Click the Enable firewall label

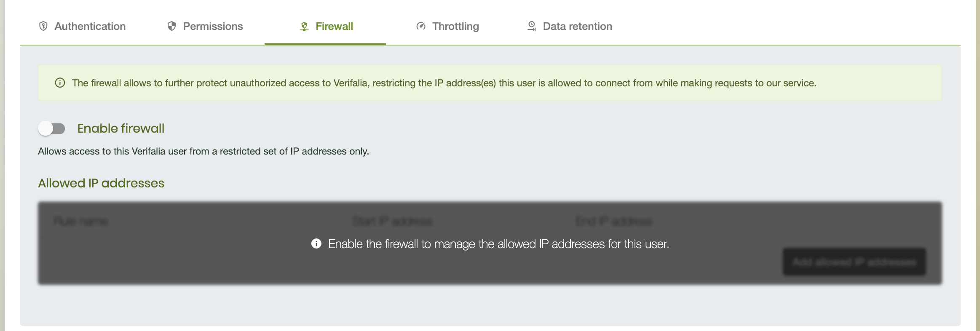(x=120, y=128)
